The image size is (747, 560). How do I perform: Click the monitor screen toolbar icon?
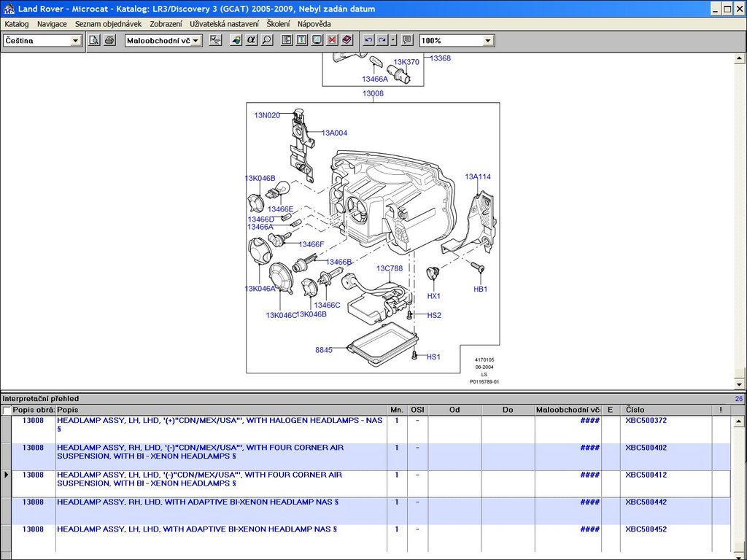(x=317, y=40)
